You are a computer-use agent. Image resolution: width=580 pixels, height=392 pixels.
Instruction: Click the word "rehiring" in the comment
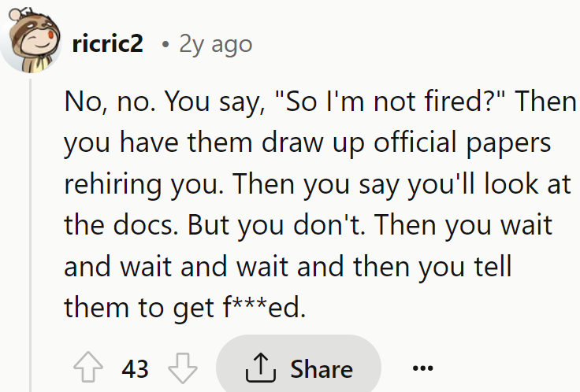113,185
